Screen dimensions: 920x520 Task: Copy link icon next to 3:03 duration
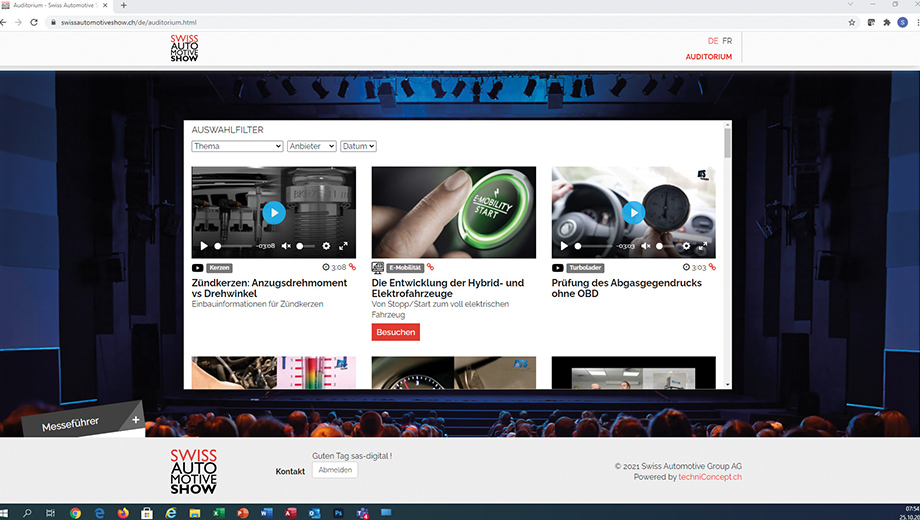pos(712,267)
